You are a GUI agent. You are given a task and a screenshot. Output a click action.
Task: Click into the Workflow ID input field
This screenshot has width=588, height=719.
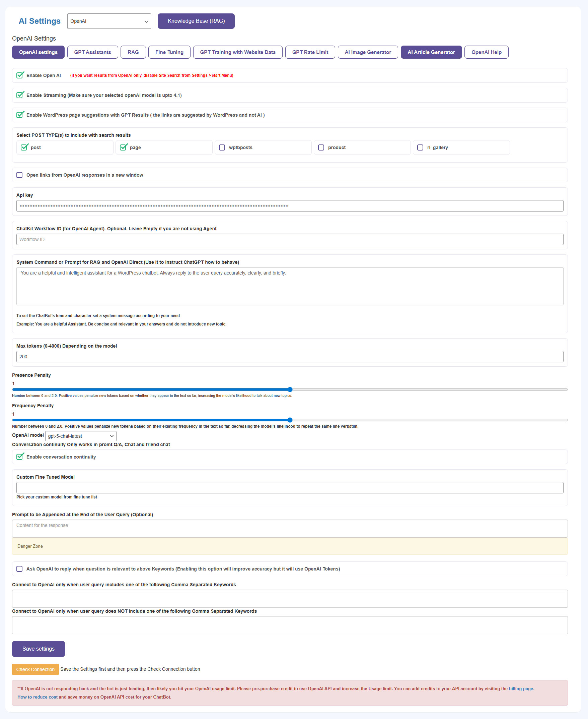[x=290, y=239]
